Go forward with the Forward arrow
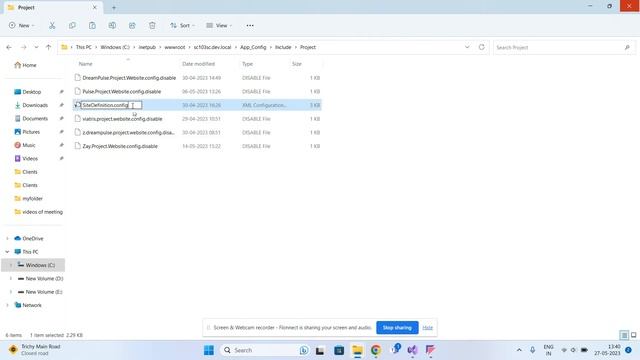Screen dimensions: 640x360 click(x=24, y=47)
